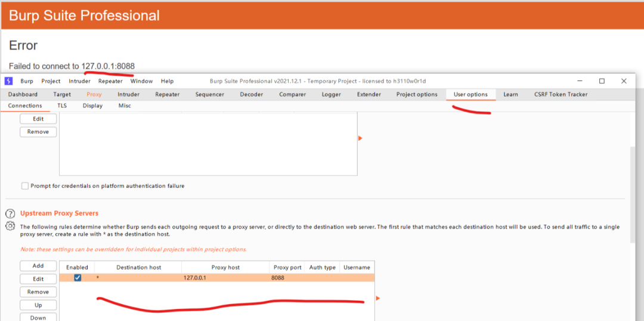Image resolution: width=644 pixels, height=321 pixels.
Task: Sort by Proxy host column header
Action: 225,267
